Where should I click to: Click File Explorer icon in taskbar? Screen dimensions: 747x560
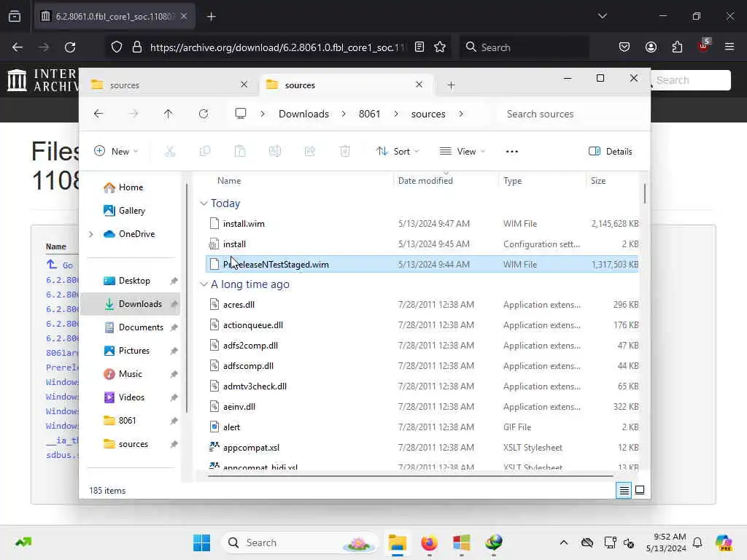398,542
